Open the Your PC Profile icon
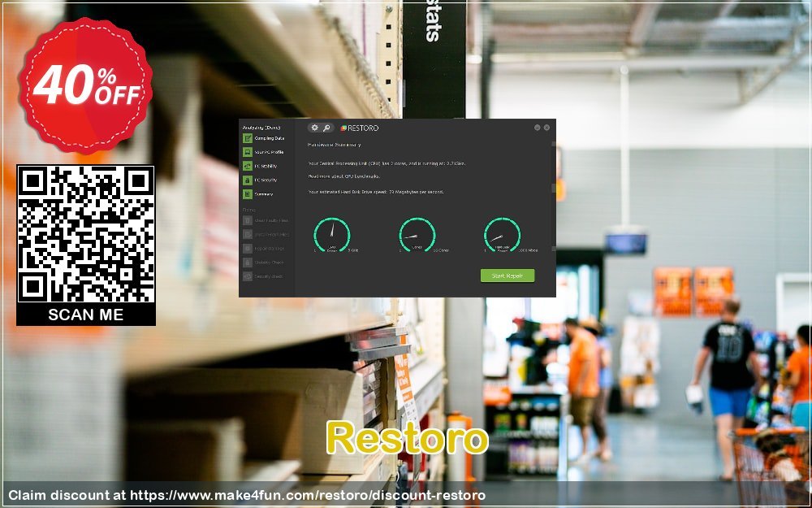Screen dimensions: 812x508 coord(248,153)
